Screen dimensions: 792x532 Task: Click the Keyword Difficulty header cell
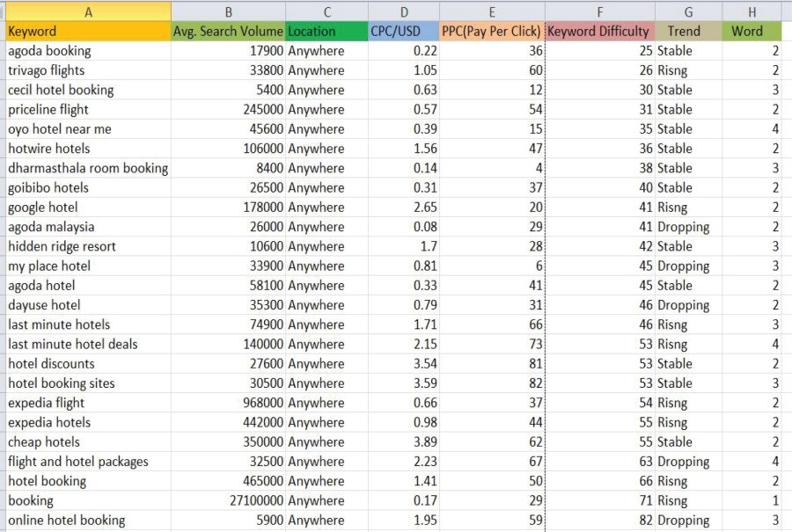point(600,32)
